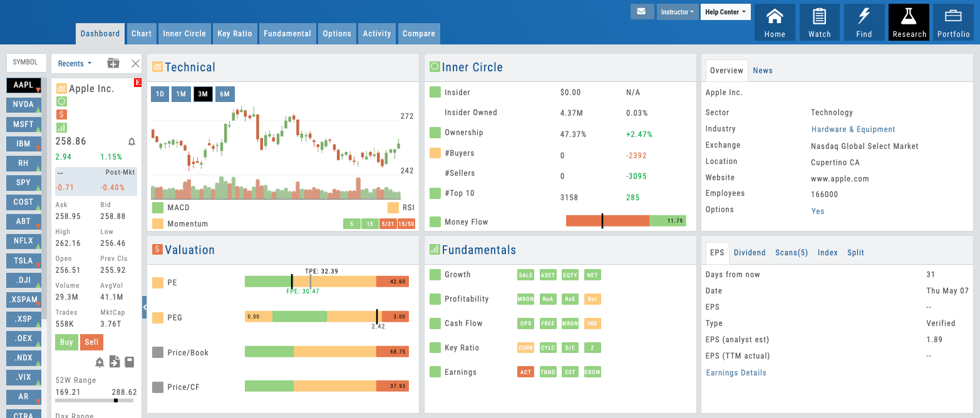The image size is (980, 418).
Task: Click the green Buy button
Action: pyautogui.click(x=66, y=342)
